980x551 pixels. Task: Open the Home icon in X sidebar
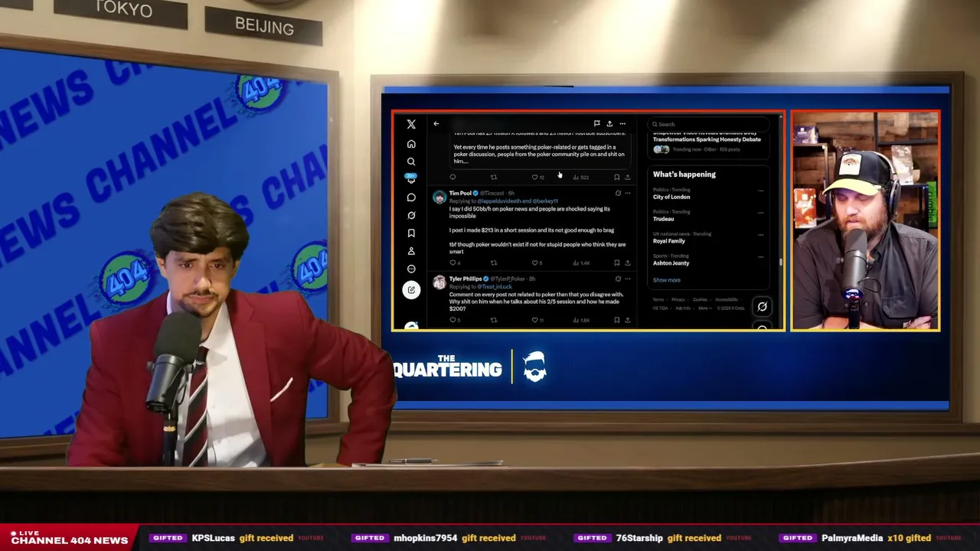[x=411, y=144]
